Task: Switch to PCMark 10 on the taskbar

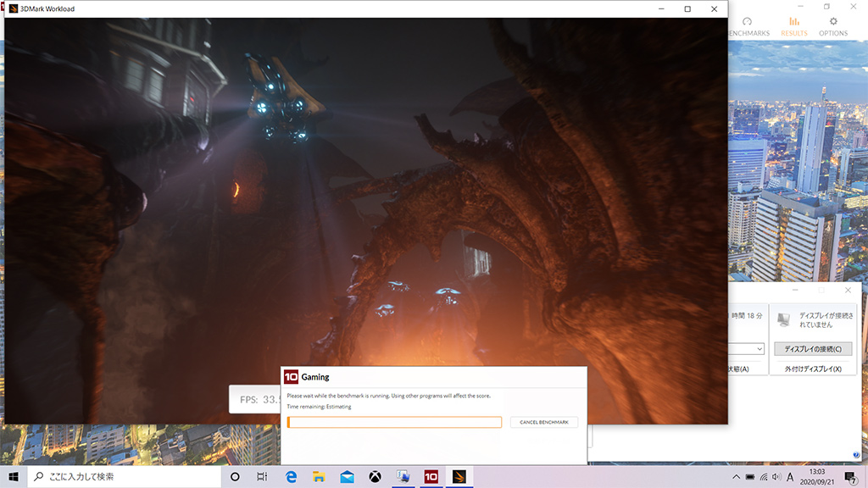Action: (431, 476)
